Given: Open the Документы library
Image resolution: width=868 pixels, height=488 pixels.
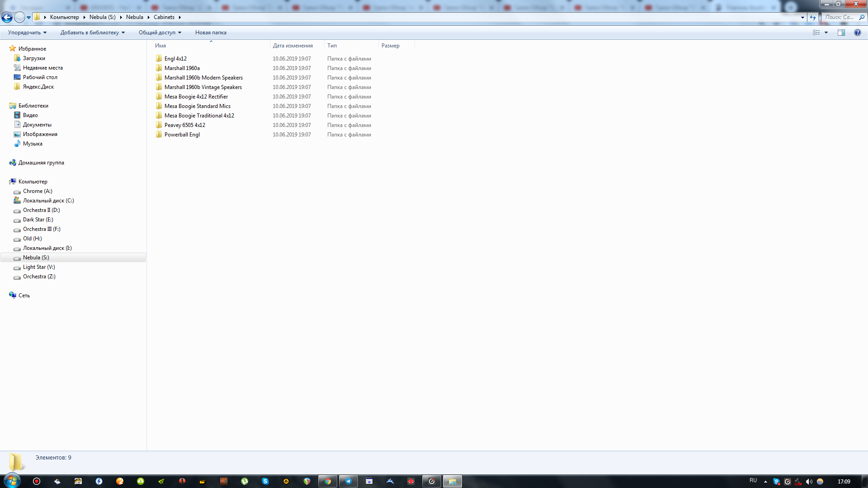Looking at the screenshot, I should (37, 125).
